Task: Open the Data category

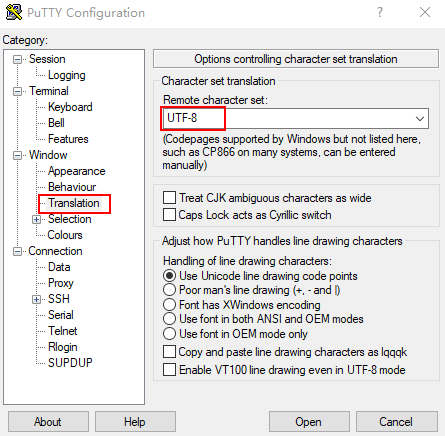Action: [59, 267]
